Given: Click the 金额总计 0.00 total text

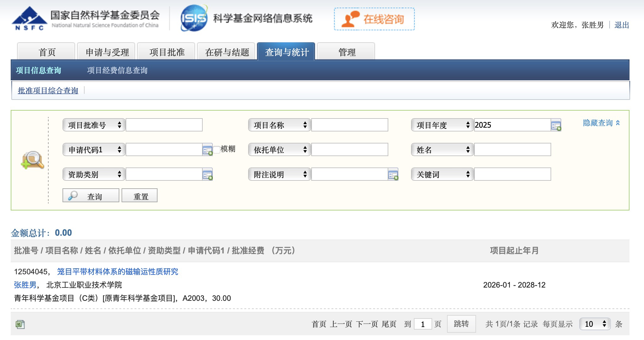Looking at the screenshot, I should tap(41, 233).
